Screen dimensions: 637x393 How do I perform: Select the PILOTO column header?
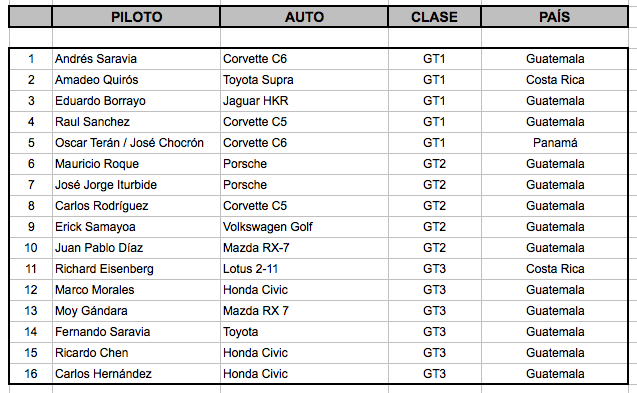click(136, 17)
